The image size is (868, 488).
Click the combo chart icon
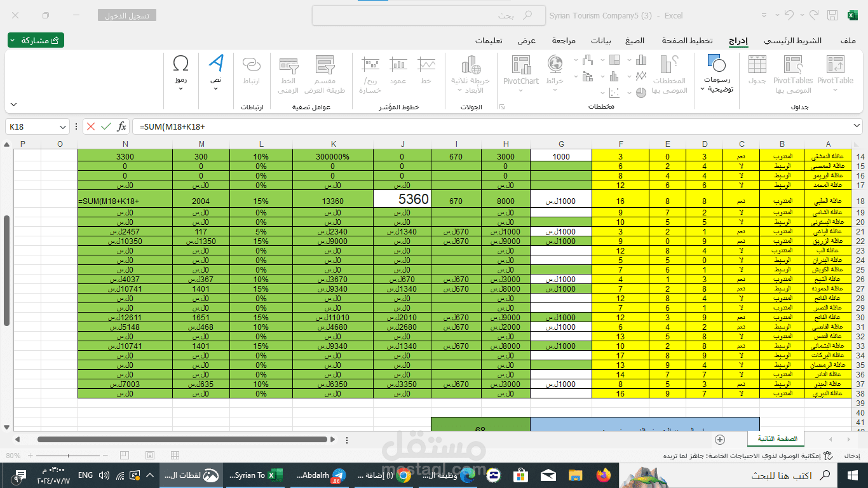(x=587, y=76)
